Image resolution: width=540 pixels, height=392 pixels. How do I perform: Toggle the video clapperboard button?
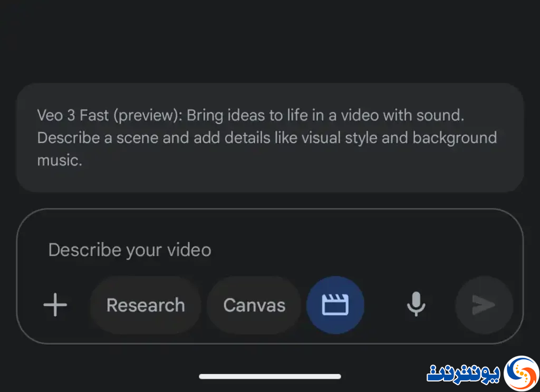tap(335, 305)
